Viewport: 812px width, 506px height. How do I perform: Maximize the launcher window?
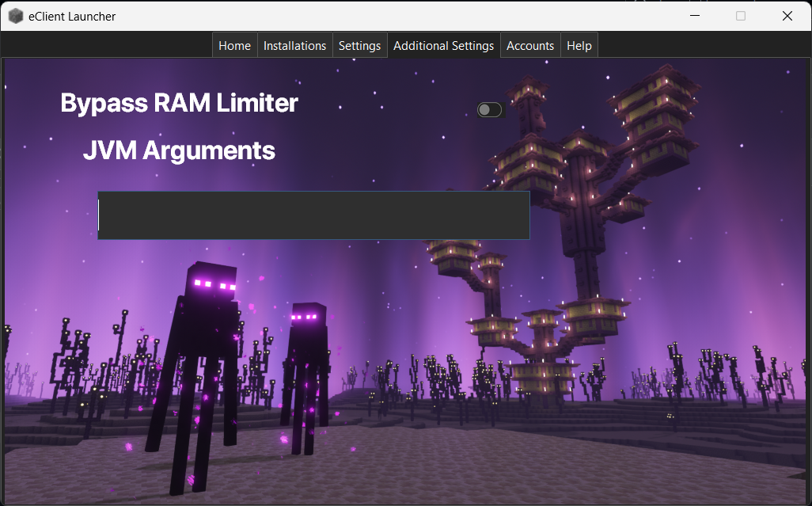pos(741,15)
